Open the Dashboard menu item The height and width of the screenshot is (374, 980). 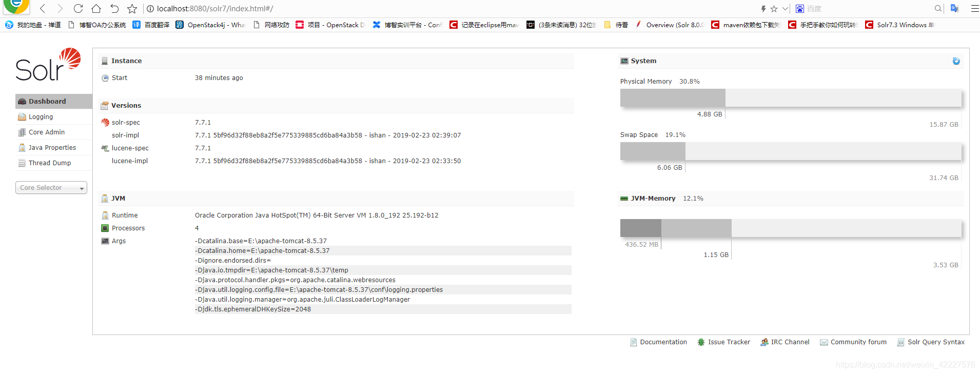54,101
